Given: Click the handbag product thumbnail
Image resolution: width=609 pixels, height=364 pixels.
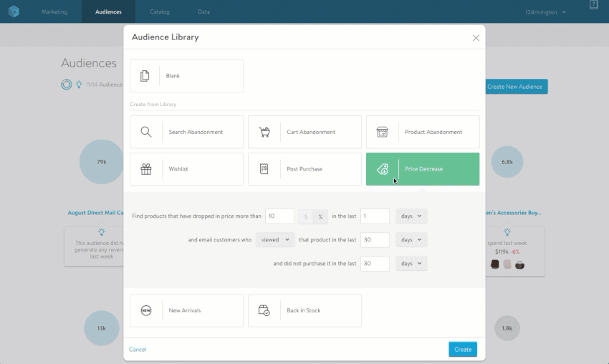Looking at the screenshot, I should click(x=519, y=265).
